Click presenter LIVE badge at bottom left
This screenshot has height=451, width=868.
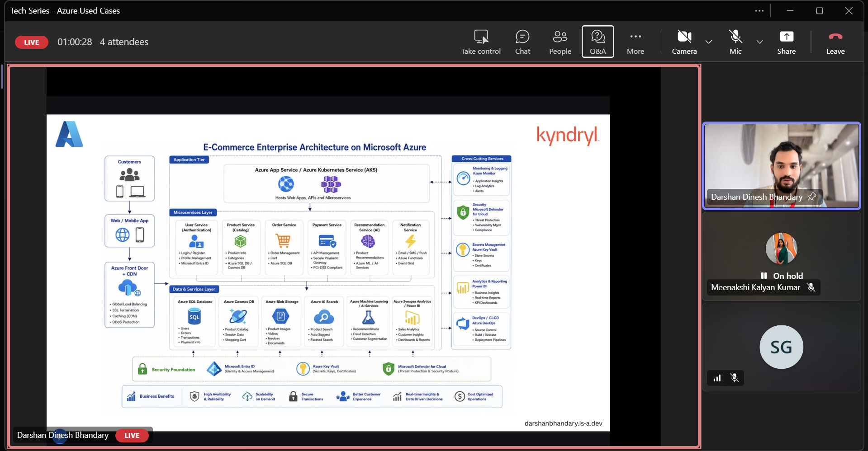(132, 435)
